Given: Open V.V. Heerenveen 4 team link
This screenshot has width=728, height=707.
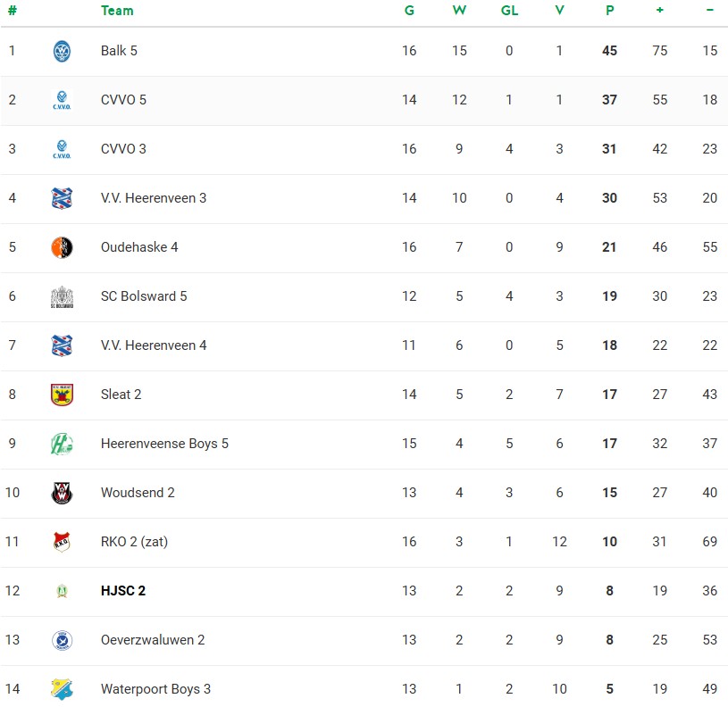Looking at the screenshot, I should (154, 345).
